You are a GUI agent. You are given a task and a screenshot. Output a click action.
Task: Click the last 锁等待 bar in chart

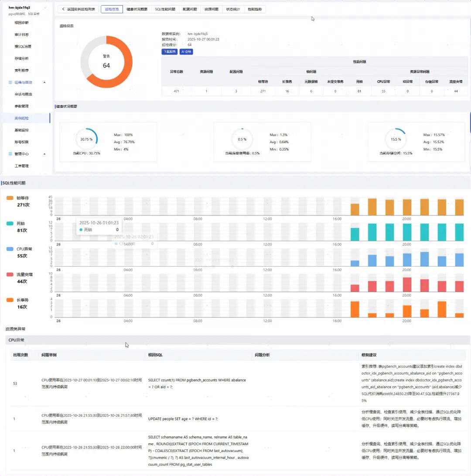point(460,207)
